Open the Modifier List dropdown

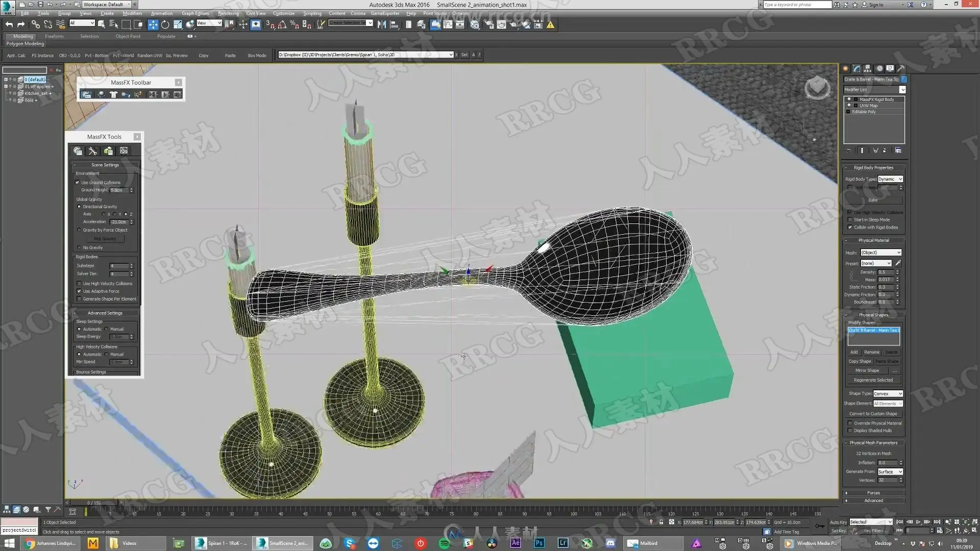coord(874,90)
